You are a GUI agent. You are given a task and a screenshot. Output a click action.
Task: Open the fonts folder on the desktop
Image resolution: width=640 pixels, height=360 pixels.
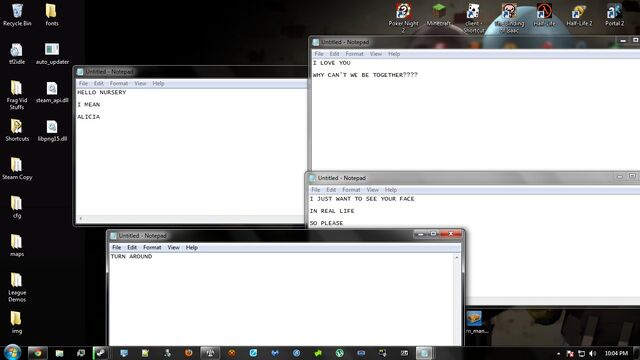pos(51,15)
